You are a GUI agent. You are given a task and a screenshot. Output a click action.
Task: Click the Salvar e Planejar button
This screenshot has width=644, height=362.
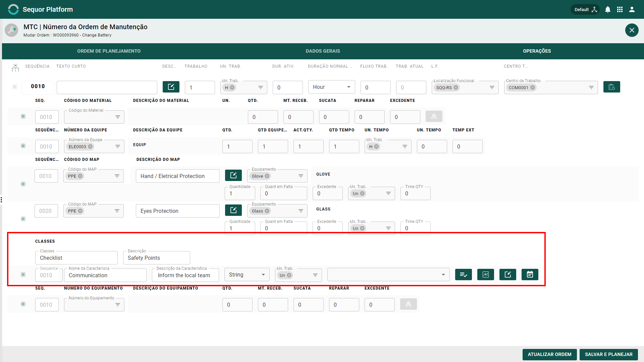click(609, 354)
